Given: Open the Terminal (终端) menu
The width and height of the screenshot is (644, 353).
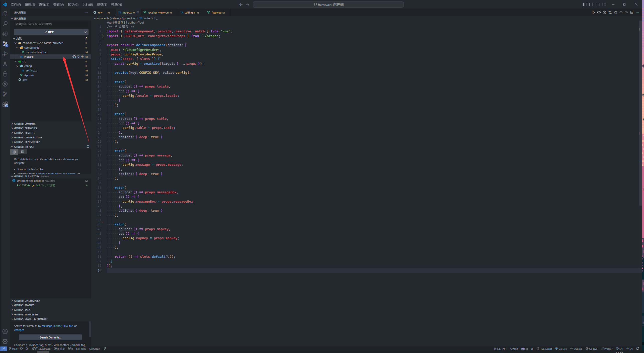Looking at the screenshot, I should coord(102,5).
